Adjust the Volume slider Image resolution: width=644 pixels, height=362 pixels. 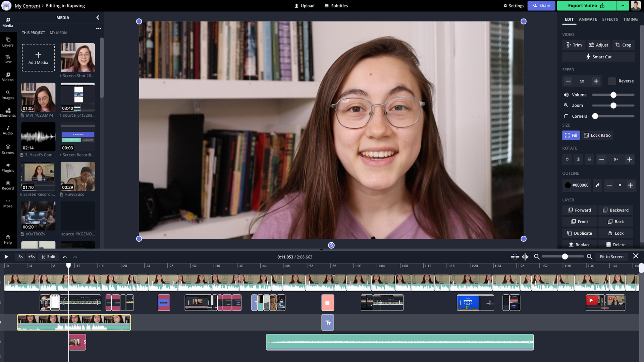613,95
